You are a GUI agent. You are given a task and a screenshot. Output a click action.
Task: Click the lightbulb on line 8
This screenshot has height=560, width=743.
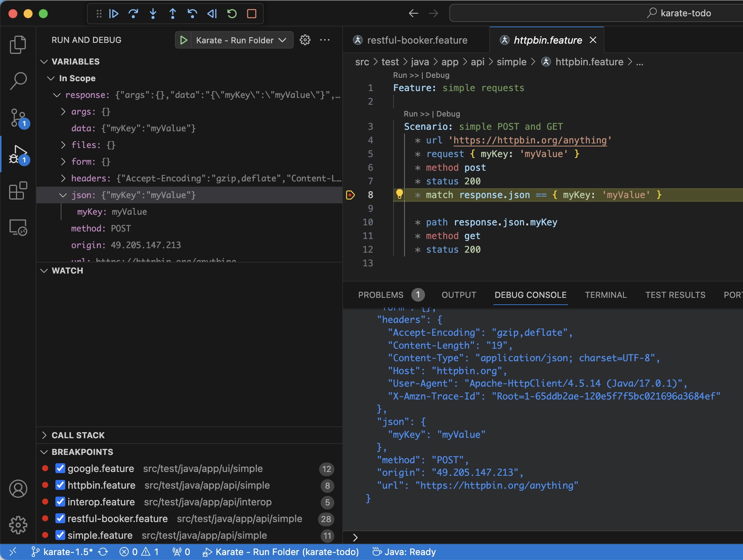tap(399, 194)
